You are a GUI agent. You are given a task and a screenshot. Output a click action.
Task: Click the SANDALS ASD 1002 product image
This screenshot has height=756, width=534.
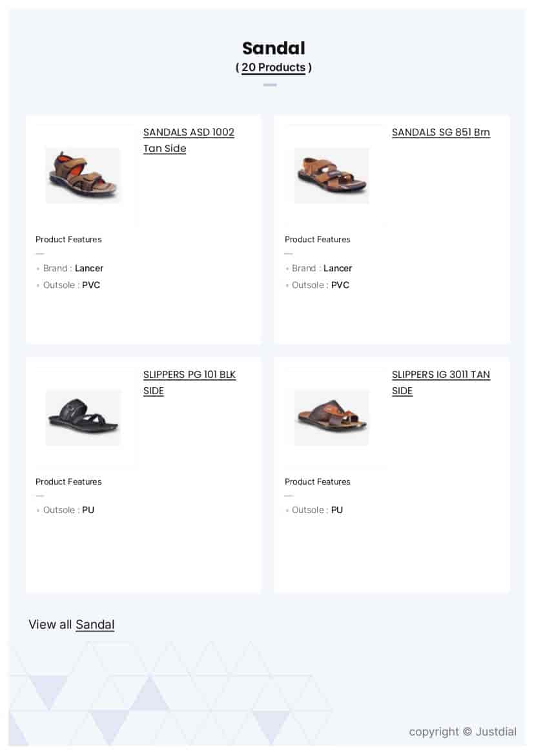click(x=83, y=175)
